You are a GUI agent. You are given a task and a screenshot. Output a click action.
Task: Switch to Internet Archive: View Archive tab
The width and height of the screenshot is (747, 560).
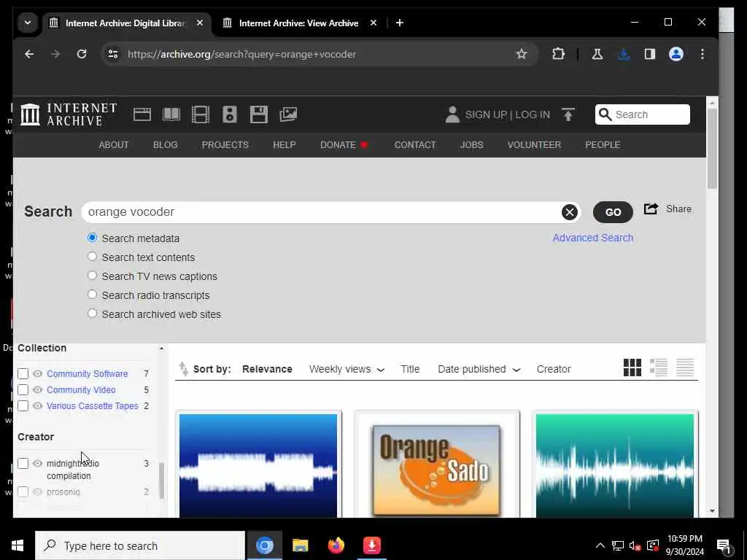click(298, 23)
